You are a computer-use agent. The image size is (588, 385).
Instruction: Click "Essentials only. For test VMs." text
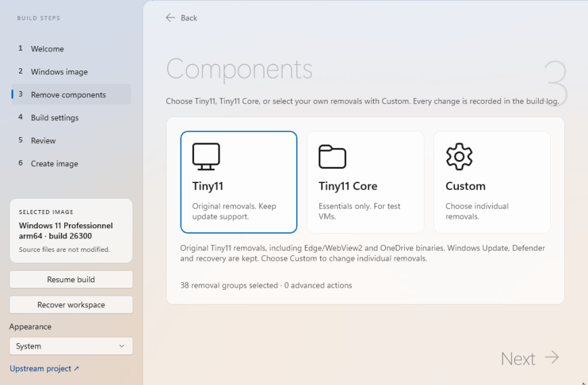(x=360, y=211)
